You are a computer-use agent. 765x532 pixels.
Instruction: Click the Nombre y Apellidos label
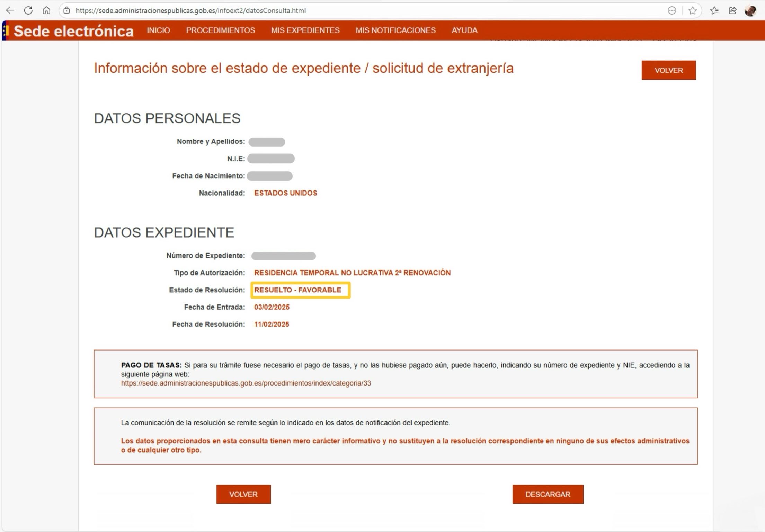[x=211, y=141]
